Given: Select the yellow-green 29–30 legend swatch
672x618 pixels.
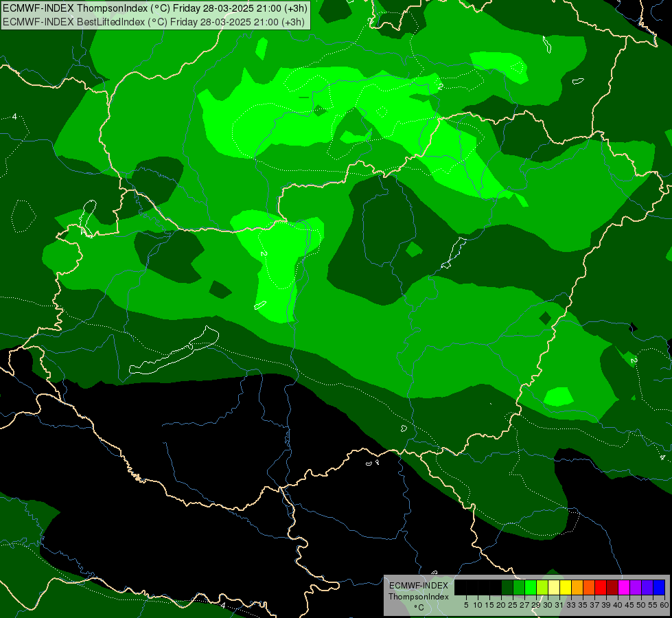Looking at the screenshot, I should click(x=542, y=588).
